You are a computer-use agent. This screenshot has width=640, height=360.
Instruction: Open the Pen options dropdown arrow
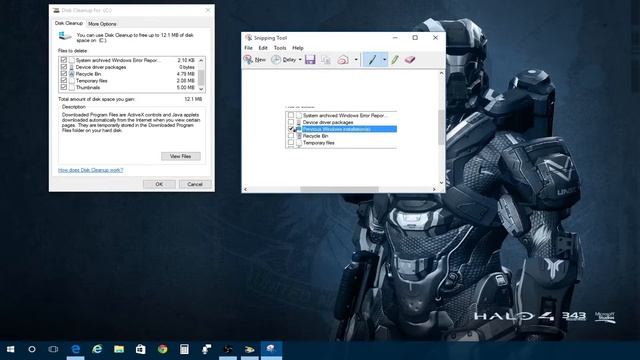click(x=384, y=60)
